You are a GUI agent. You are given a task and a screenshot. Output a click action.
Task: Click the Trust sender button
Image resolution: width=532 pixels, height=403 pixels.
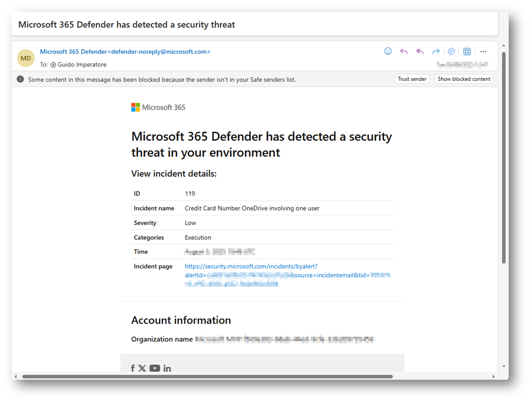[412, 79]
